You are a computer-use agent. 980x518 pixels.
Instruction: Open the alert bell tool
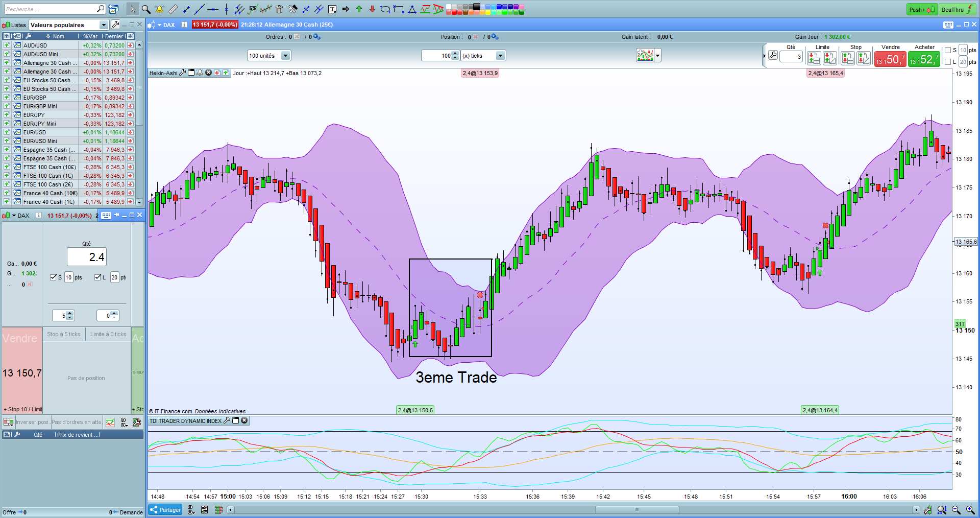159,9
